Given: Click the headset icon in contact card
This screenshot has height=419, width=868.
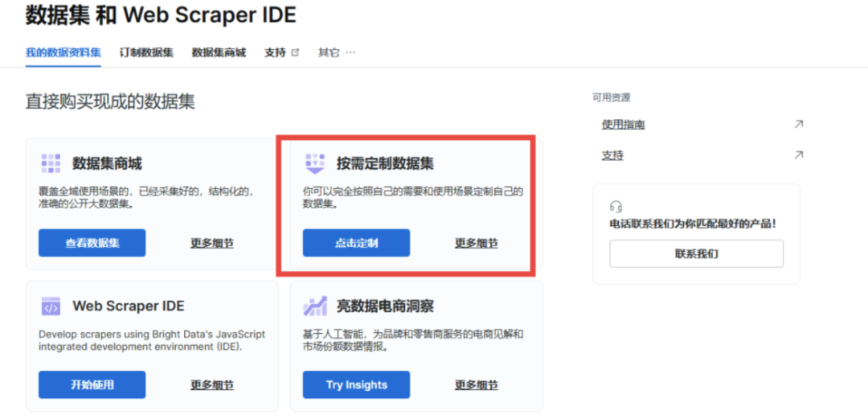Looking at the screenshot, I should tap(616, 207).
